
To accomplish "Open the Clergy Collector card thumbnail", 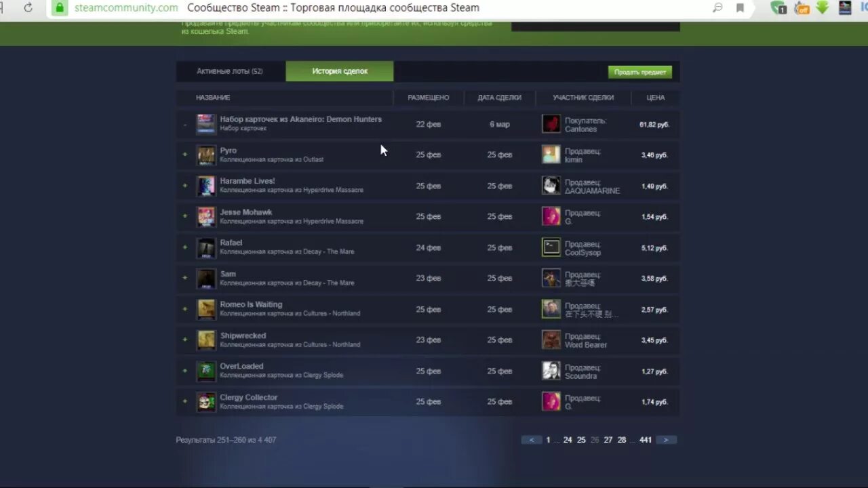I will click(206, 401).
